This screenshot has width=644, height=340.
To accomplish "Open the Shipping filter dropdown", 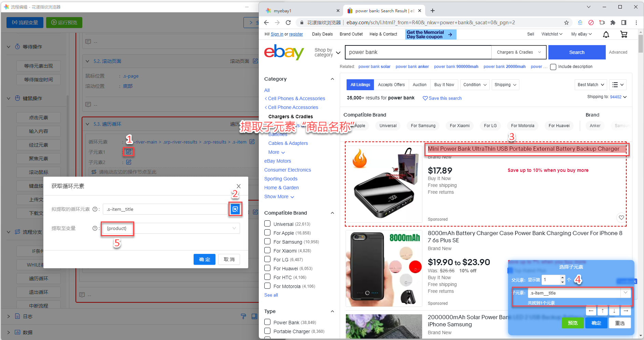I will click(x=505, y=85).
